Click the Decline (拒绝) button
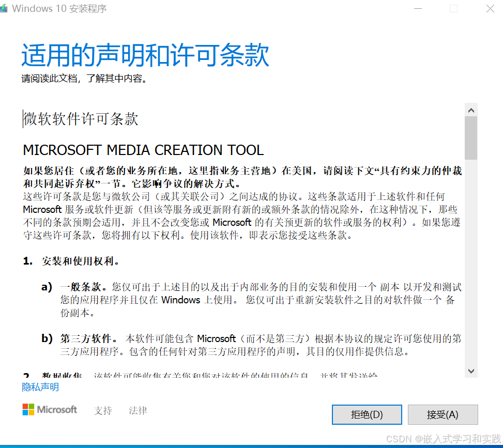This screenshot has height=448, width=503. point(367,414)
